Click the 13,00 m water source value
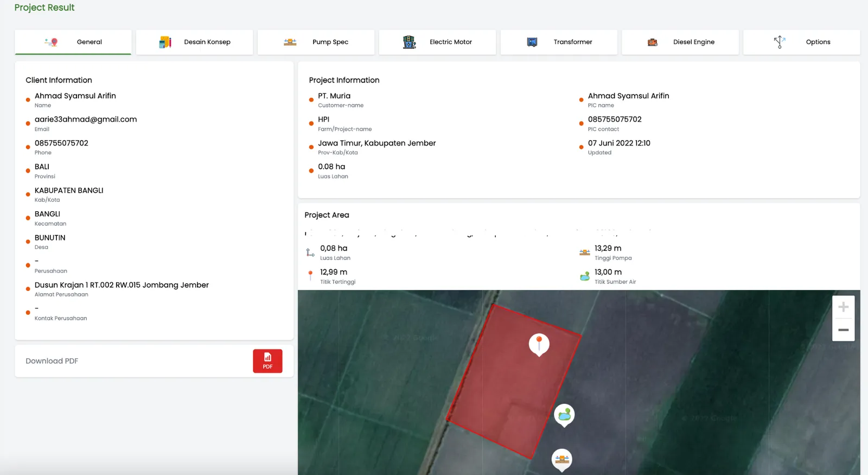Viewport: 868px width, 475px height. coord(608,272)
